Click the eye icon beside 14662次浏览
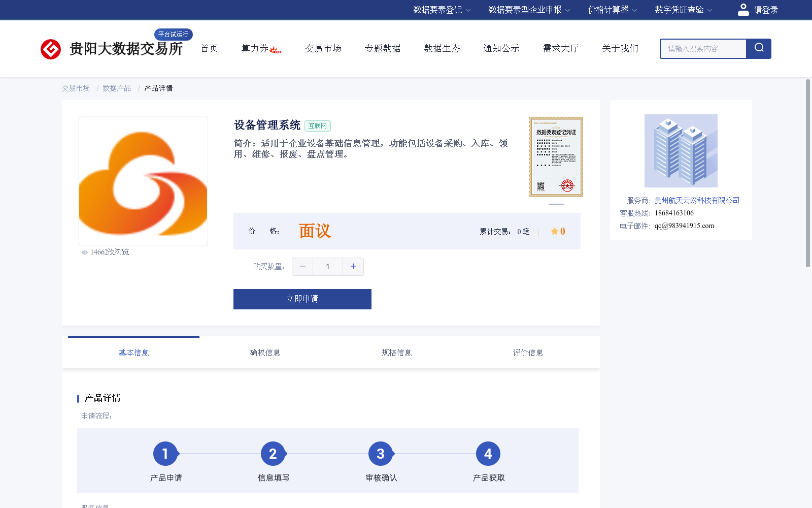The height and width of the screenshot is (508, 812). [85, 252]
